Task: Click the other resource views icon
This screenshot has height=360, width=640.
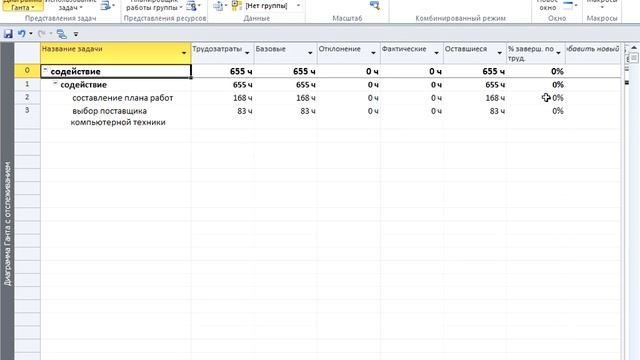Action: point(193,6)
